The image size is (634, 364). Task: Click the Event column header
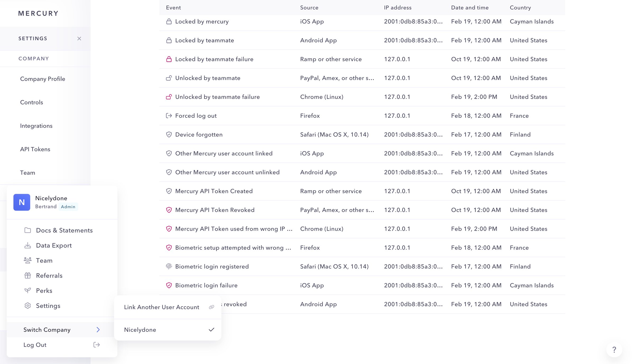coord(173,8)
